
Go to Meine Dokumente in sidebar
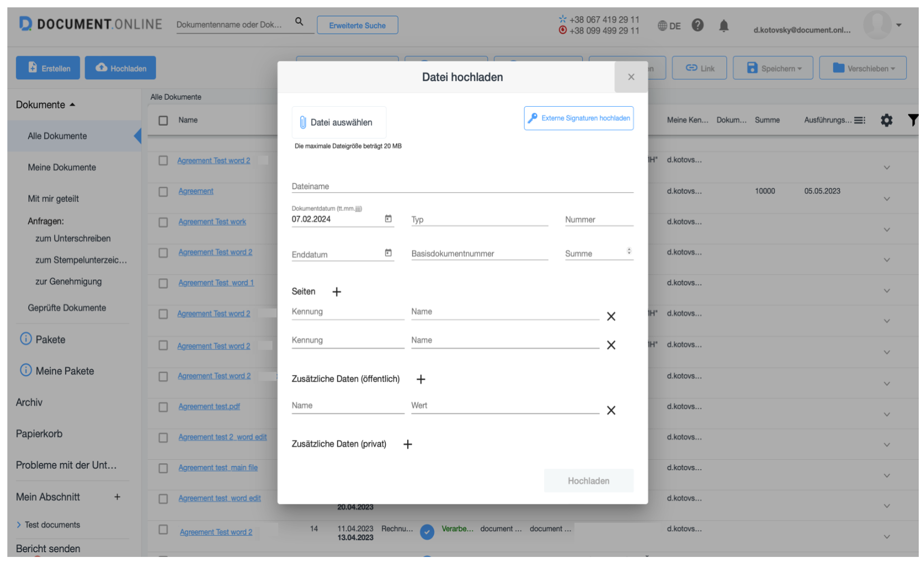(x=62, y=167)
